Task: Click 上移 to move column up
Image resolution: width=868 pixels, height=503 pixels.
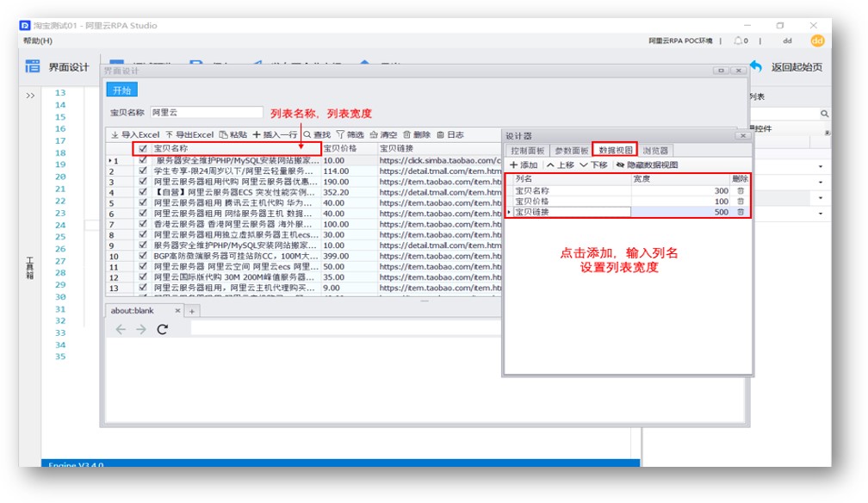Action: click(x=561, y=165)
